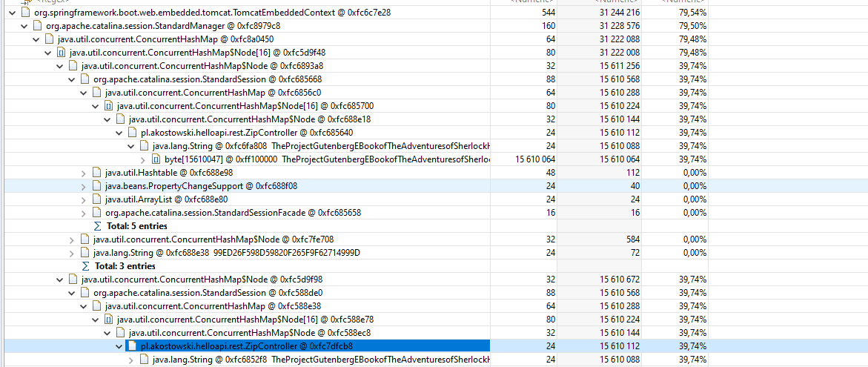Click the sigma icon beside Total: 5 entries
This screenshot has height=367, width=868.
tap(97, 226)
